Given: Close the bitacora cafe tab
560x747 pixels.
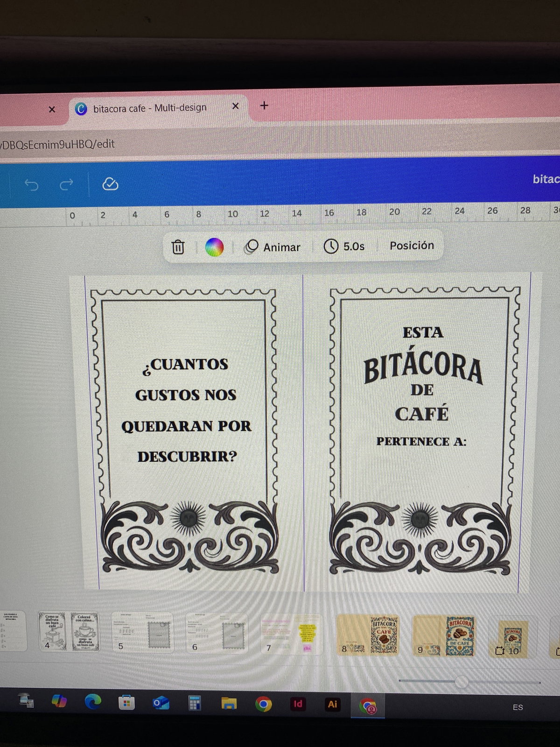Looking at the screenshot, I should click(x=236, y=106).
